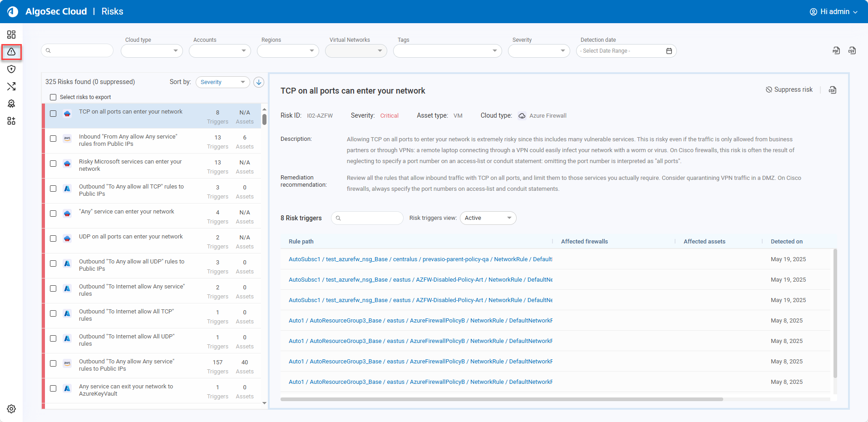
Task: Click the shield icon in sidebar
Action: [11, 69]
